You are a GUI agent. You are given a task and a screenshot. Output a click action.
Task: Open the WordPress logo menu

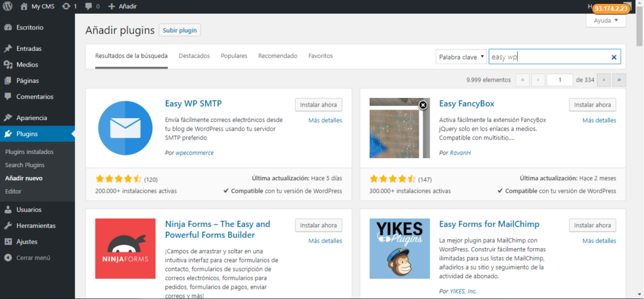click(8, 6)
